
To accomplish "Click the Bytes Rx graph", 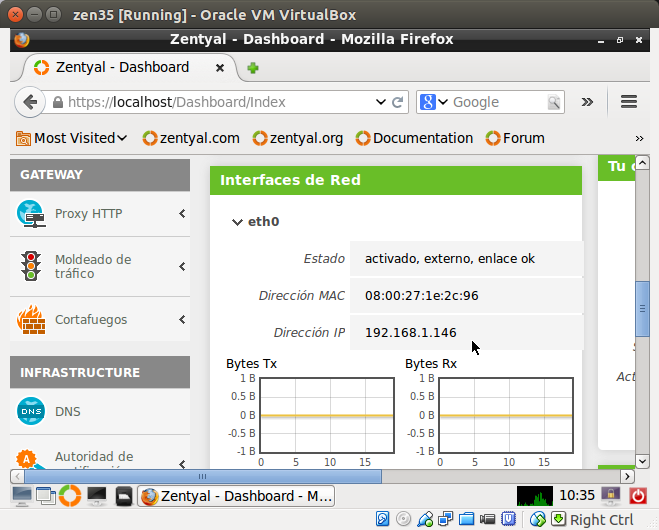I will [x=506, y=415].
